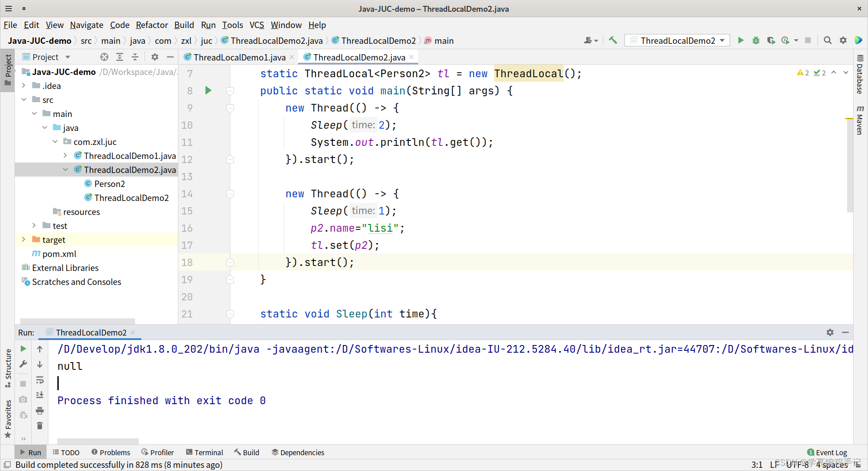
Task: Click yellow warning marker in editor stripe
Action: point(849,118)
